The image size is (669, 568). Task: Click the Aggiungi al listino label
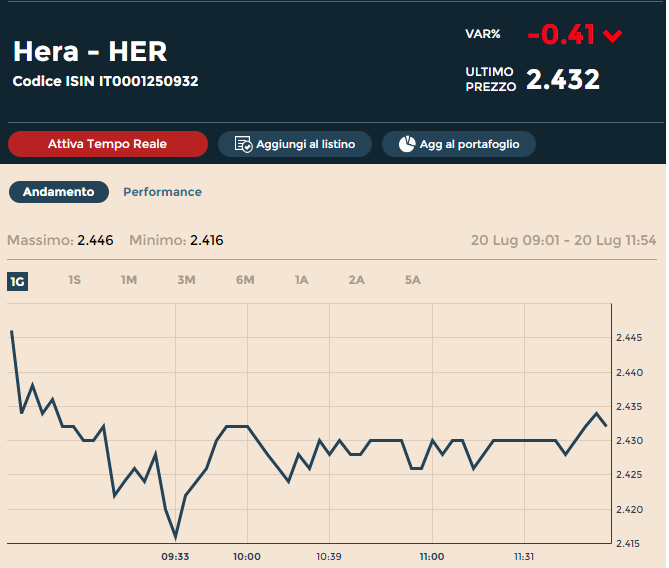pos(305,144)
